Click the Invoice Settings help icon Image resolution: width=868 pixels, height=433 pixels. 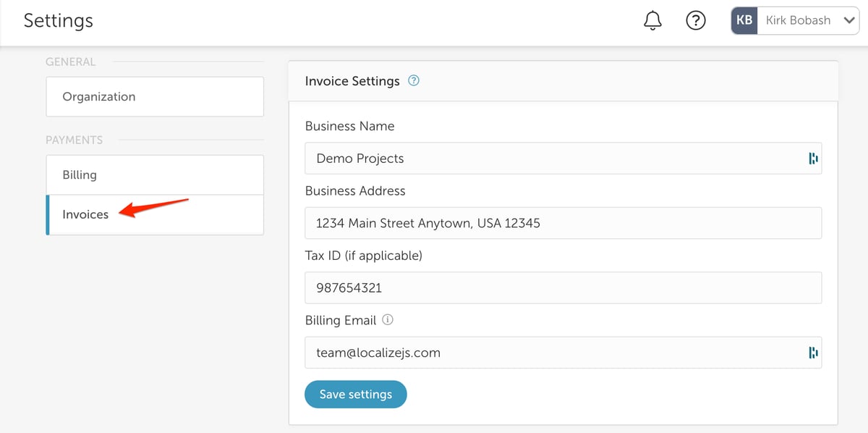(x=414, y=81)
